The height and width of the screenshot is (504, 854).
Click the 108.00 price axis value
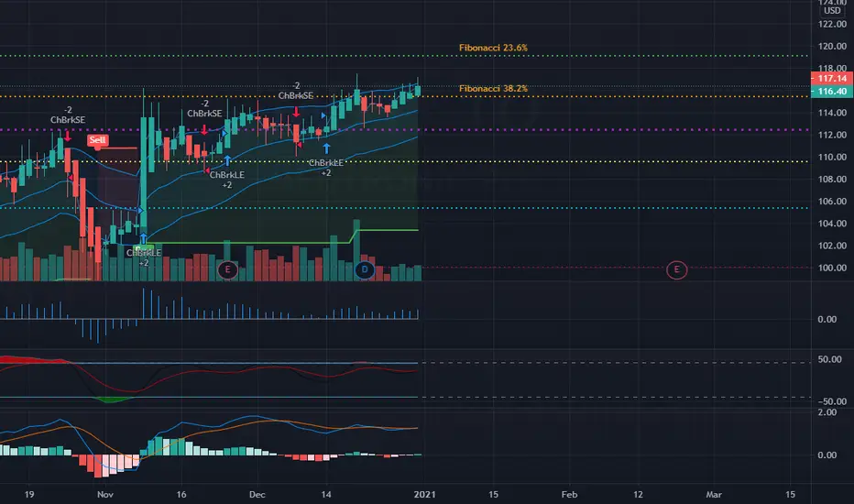coord(832,180)
